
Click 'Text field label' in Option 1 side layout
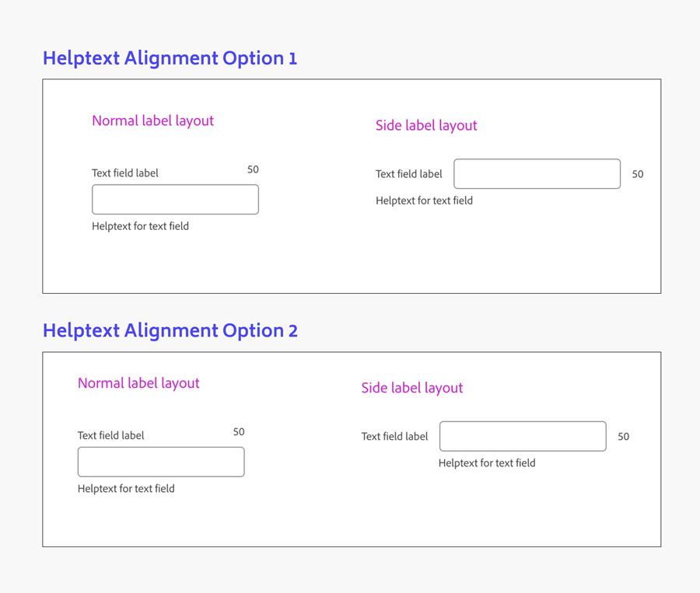408,174
